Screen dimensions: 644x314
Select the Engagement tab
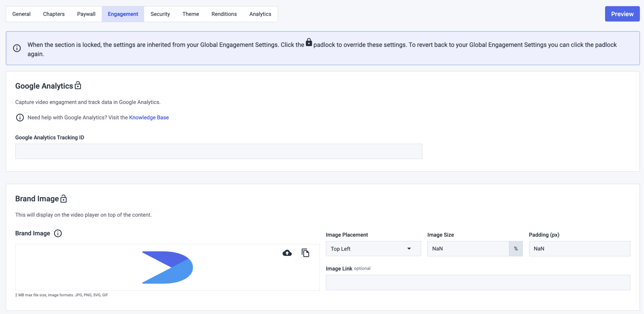pyautogui.click(x=123, y=14)
